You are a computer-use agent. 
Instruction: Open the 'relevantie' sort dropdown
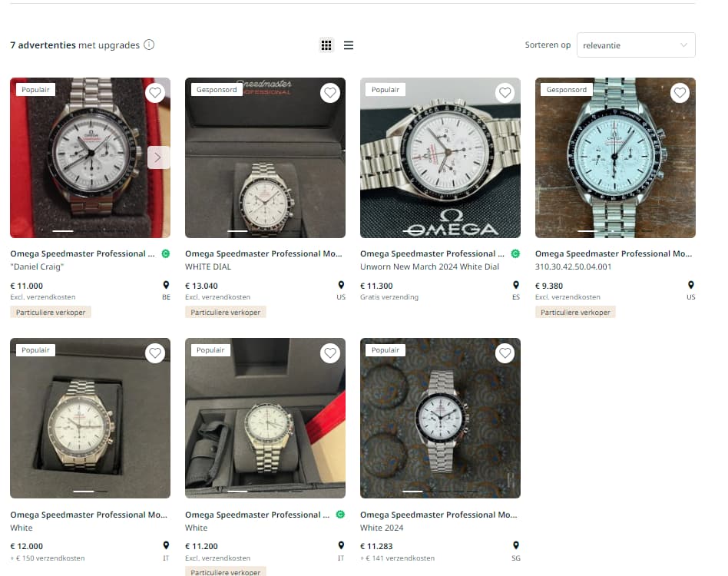[636, 45]
